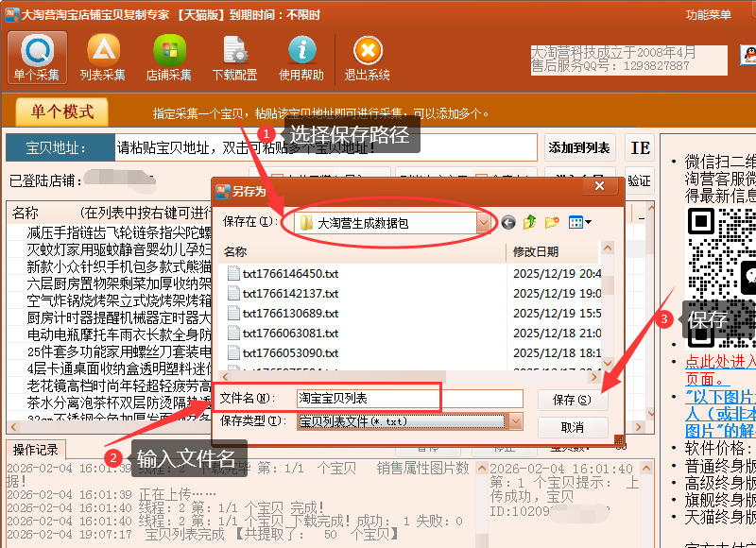Click the 添加到列表 button

click(578, 148)
